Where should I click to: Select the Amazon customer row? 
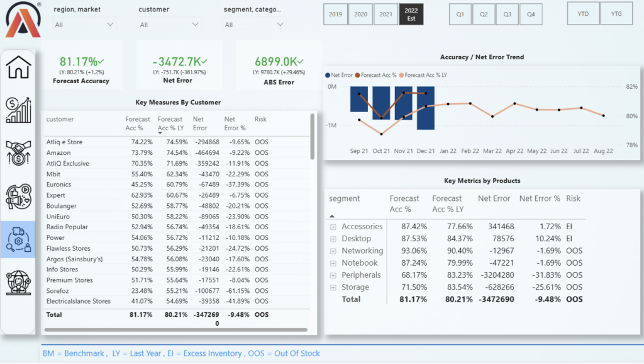pyautogui.click(x=157, y=152)
